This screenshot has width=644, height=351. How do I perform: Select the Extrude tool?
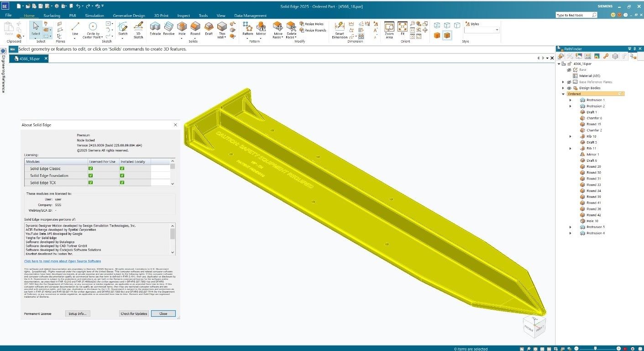click(x=155, y=28)
